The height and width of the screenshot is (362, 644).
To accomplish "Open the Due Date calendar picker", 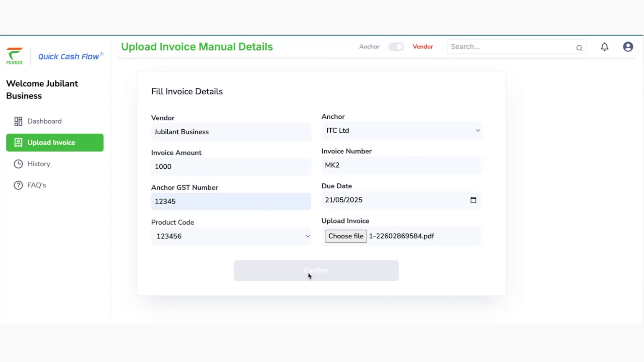I will 473,200.
